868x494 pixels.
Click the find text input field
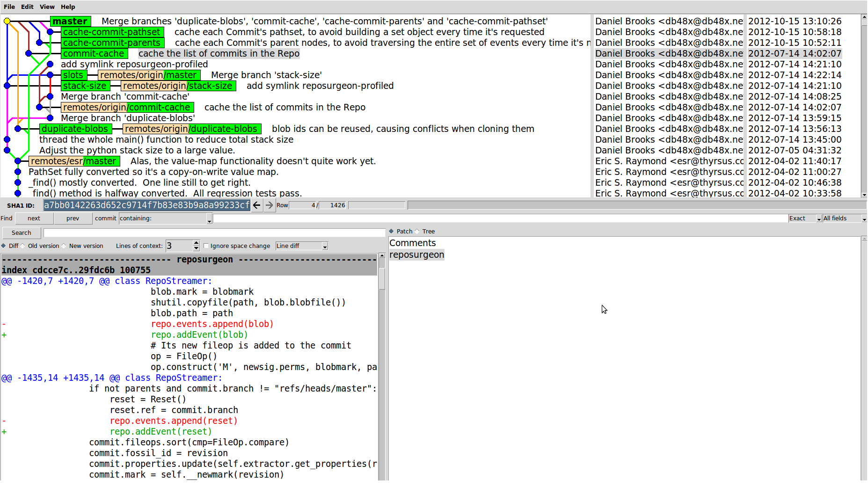(x=501, y=218)
